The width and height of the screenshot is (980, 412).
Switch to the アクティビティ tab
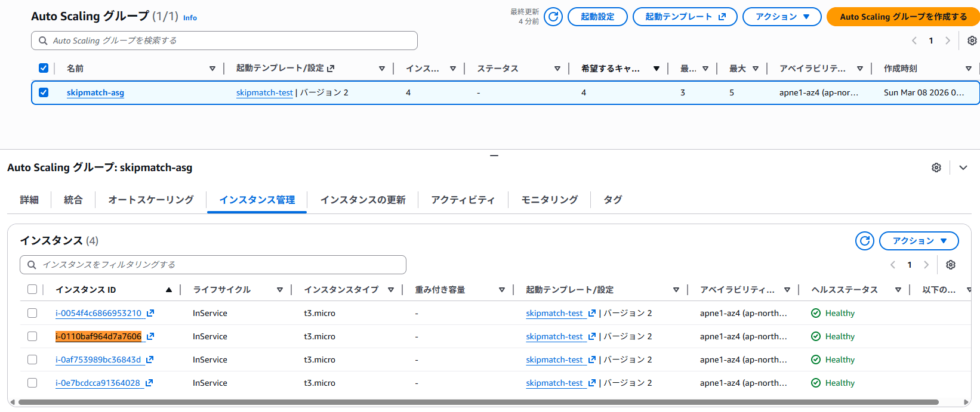tap(463, 200)
